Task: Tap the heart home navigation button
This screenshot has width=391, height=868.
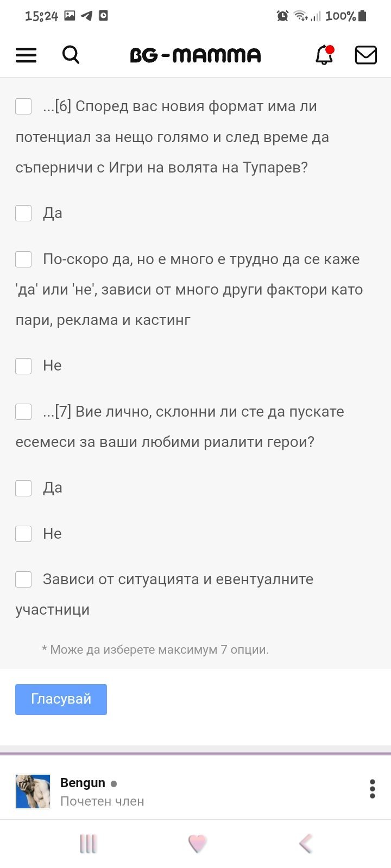Action: click(197, 844)
